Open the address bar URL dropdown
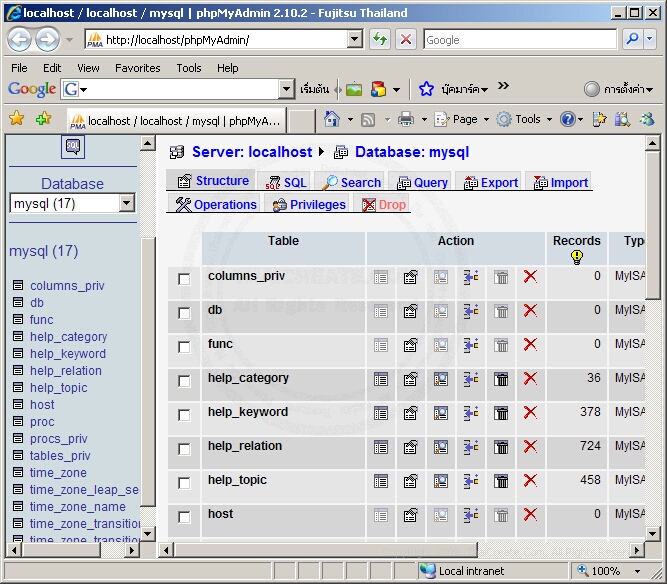 354,40
